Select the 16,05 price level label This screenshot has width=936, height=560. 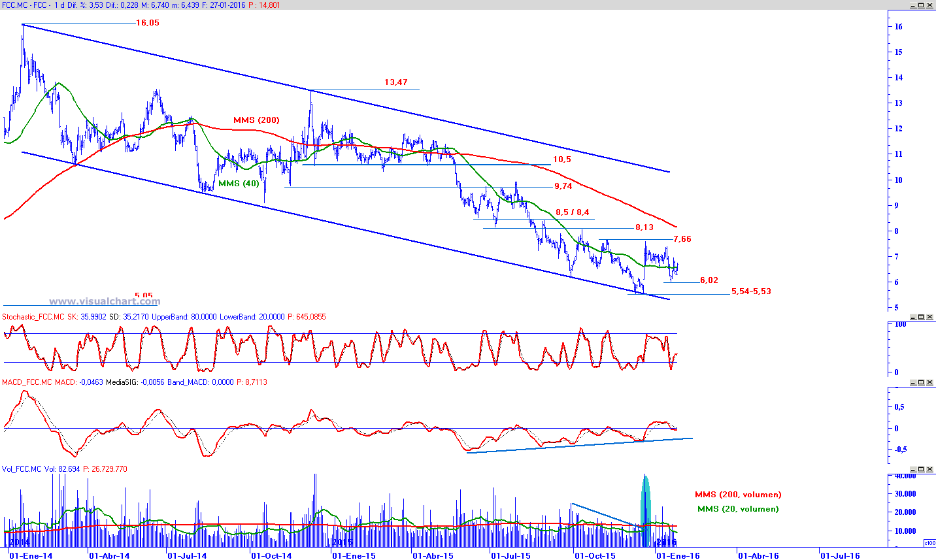(x=148, y=23)
